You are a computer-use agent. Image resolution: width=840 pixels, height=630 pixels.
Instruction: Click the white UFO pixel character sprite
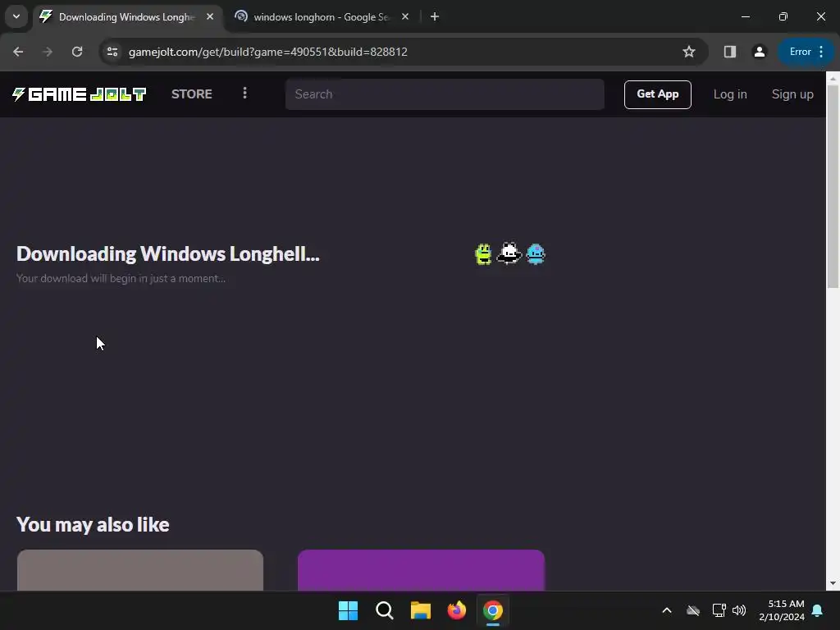point(509,253)
